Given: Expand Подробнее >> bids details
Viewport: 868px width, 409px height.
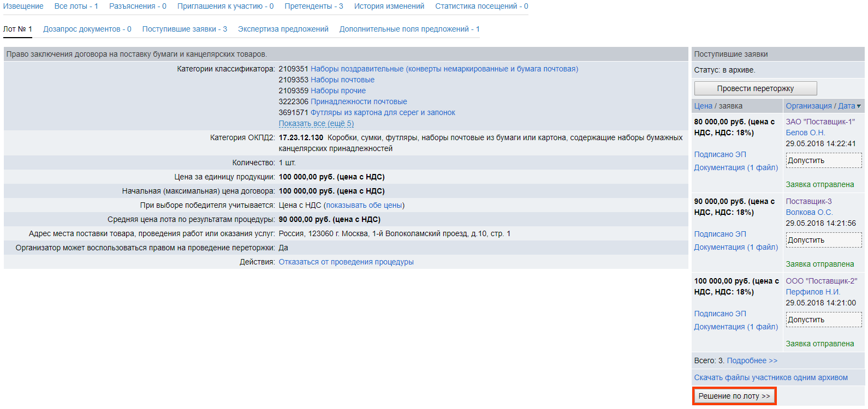Looking at the screenshot, I should (752, 360).
